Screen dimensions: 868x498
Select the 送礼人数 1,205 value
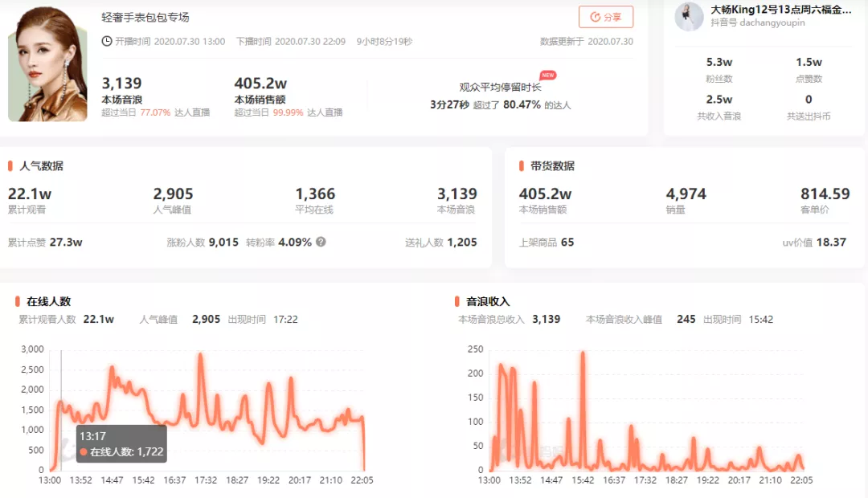462,243
